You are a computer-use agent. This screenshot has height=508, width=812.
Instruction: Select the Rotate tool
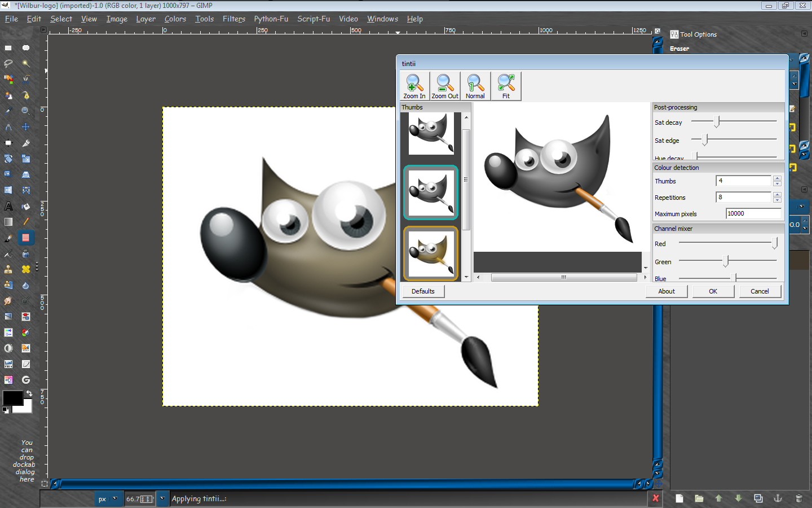8,159
